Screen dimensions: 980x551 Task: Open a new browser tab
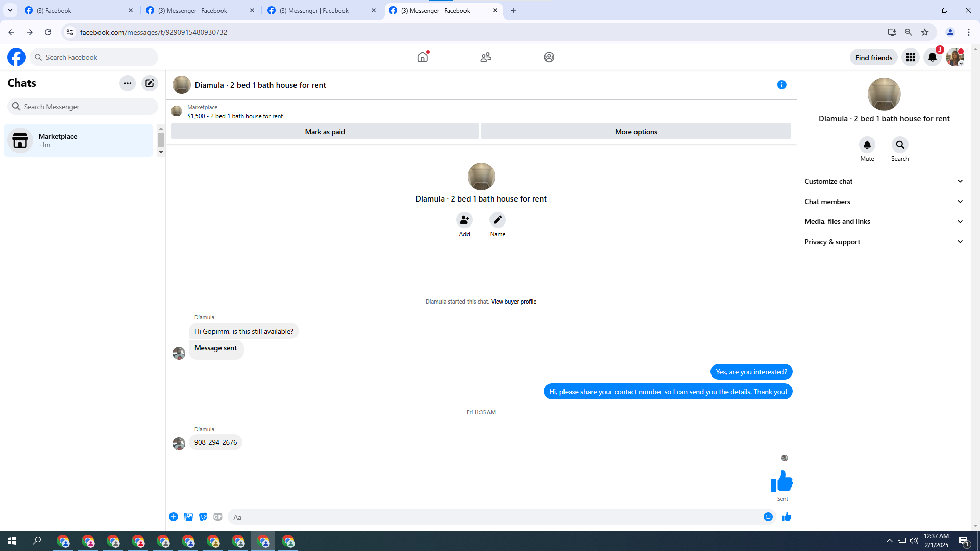click(513, 10)
